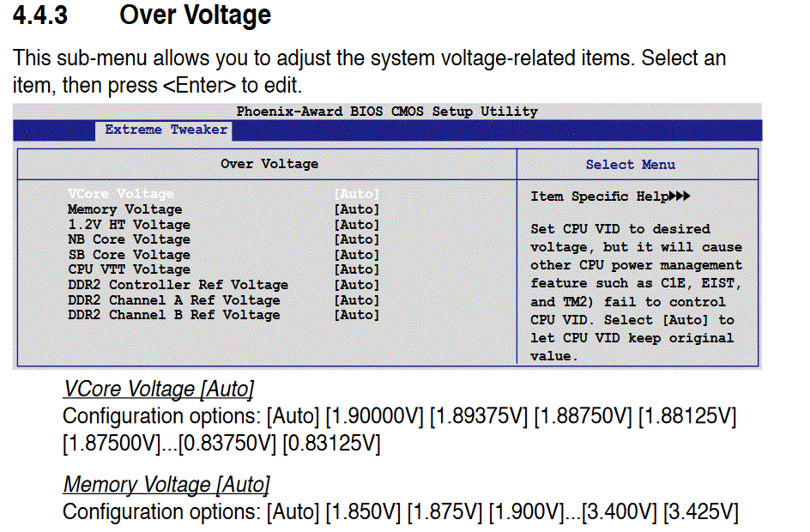Select DDR2 Channel A Ref Voltage item
This screenshot has height=532, width=810.
pyautogui.click(x=174, y=300)
